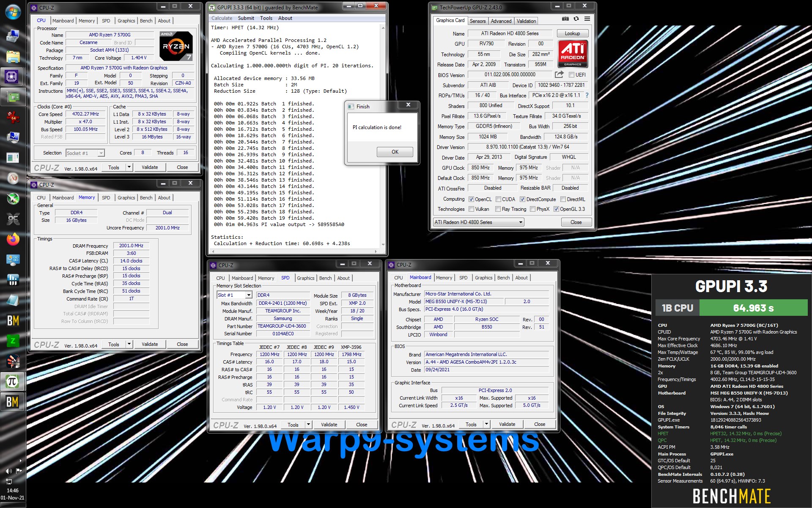Click Close in CPU-Z Mainboard window
812x508 pixels.
[540, 424]
